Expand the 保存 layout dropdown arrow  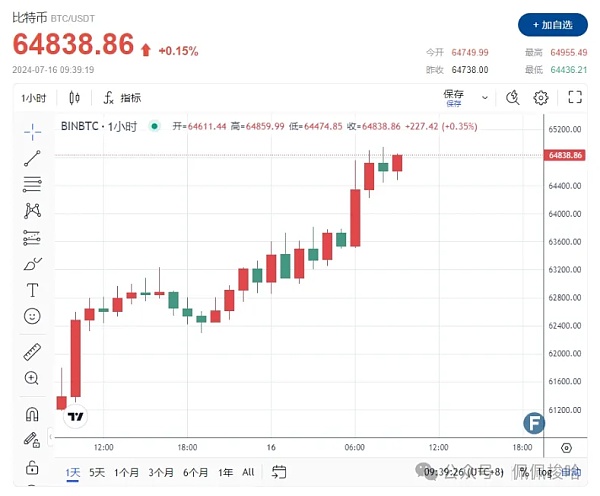click(x=485, y=97)
